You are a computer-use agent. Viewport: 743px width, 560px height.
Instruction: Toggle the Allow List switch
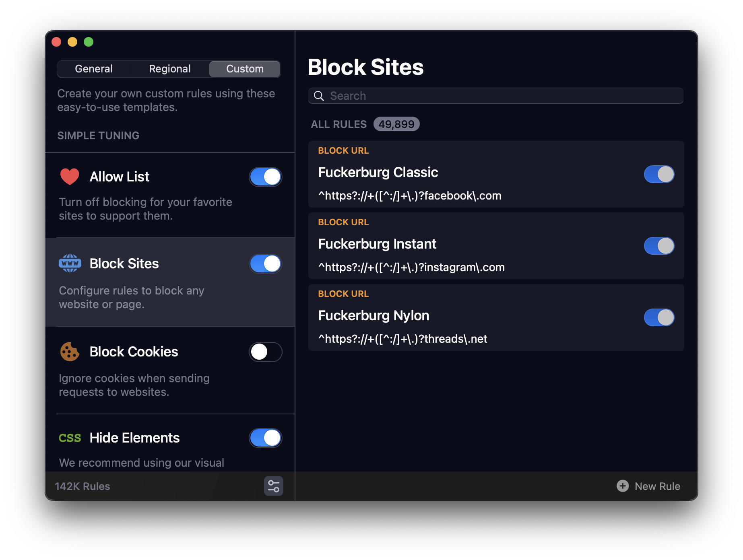click(266, 177)
